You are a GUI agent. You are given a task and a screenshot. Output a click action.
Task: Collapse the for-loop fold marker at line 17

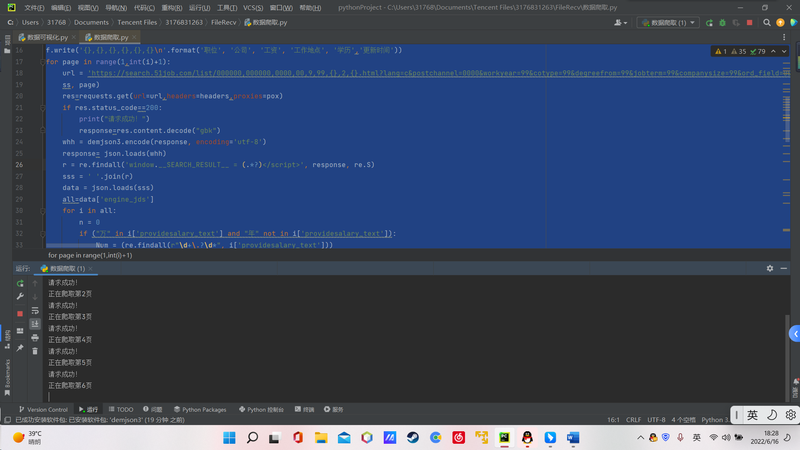[x=43, y=62]
